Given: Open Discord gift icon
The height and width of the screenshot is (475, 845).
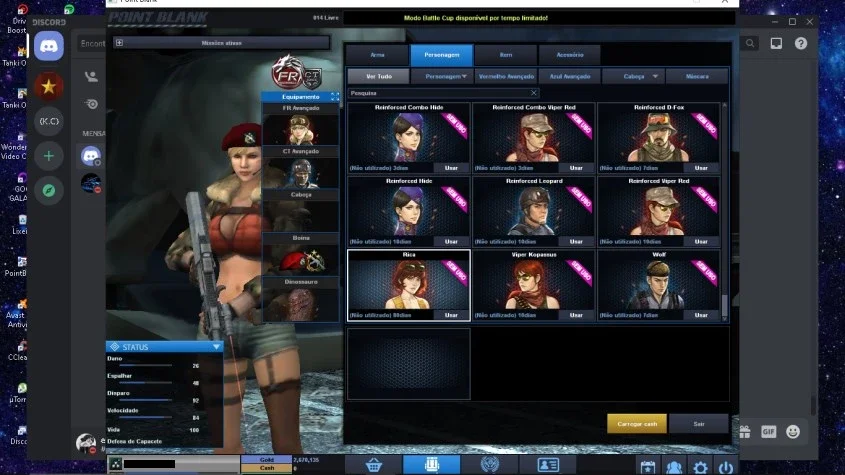Looking at the screenshot, I should (x=745, y=432).
